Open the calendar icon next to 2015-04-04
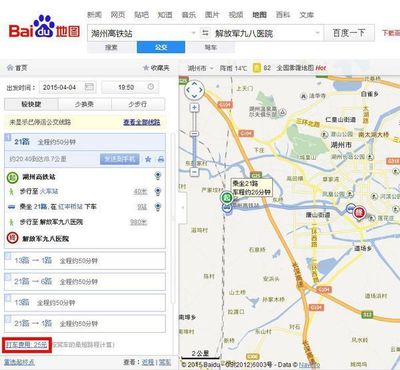400x370 pixels. (x=89, y=87)
